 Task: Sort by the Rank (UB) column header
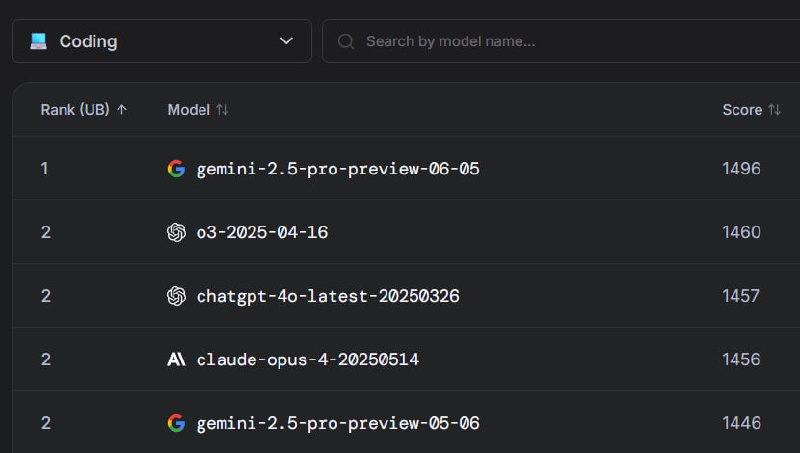[x=84, y=110]
